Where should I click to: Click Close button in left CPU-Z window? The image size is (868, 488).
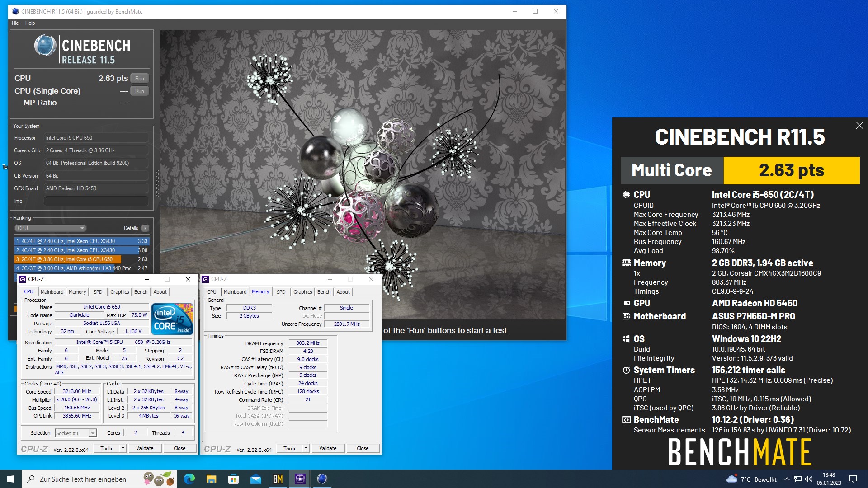click(179, 448)
